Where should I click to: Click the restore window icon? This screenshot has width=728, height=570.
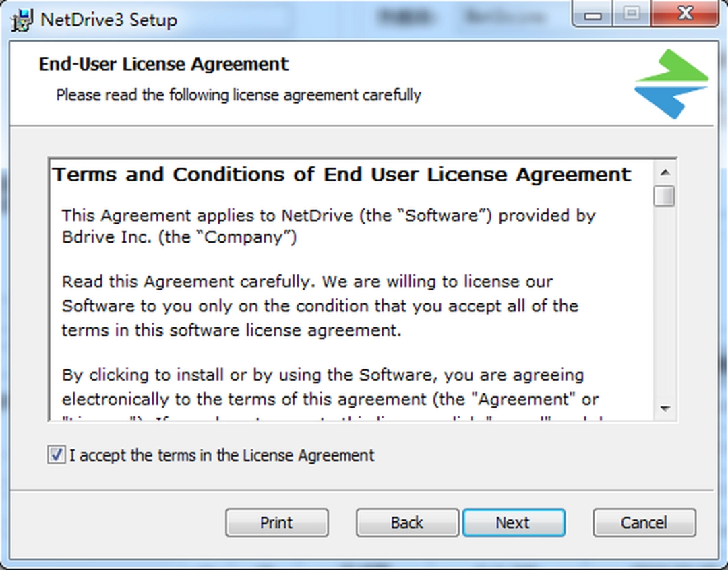point(630,13)
